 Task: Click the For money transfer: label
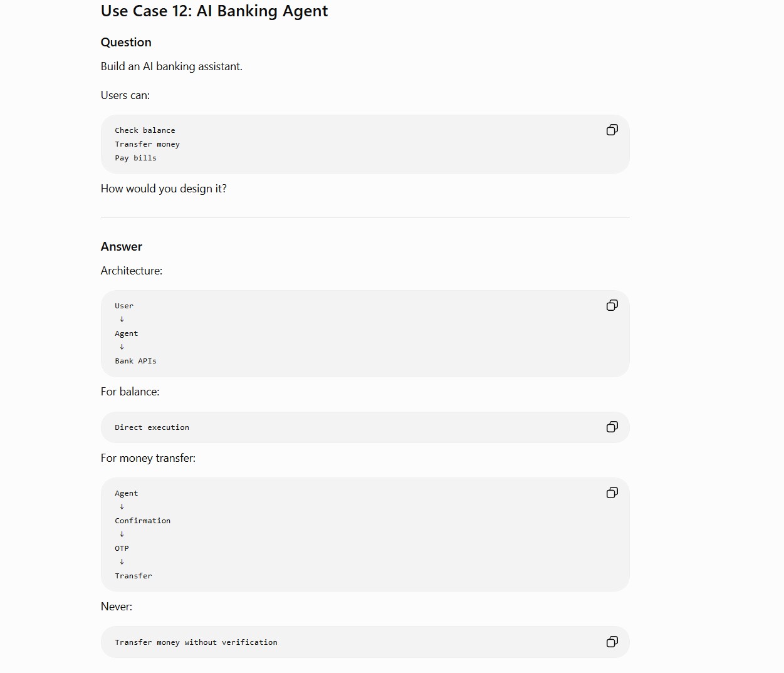148,458
